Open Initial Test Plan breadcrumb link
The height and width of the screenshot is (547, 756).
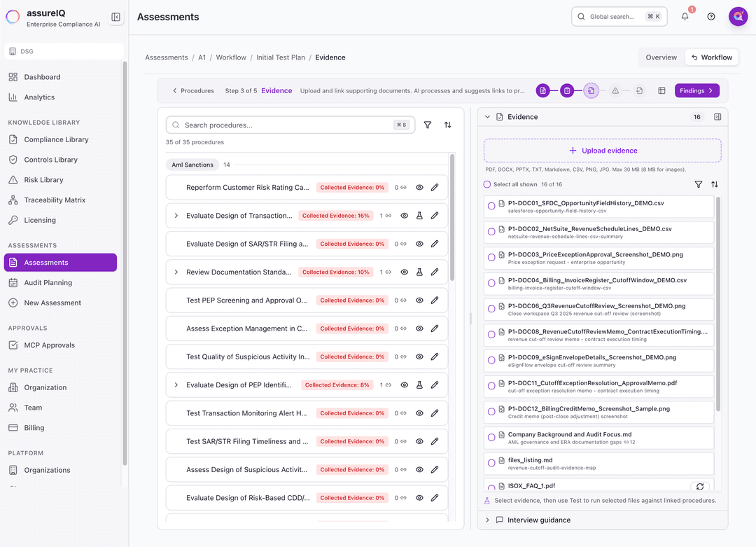[280, 57]
